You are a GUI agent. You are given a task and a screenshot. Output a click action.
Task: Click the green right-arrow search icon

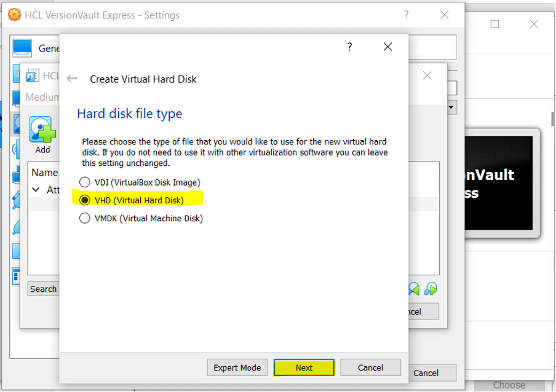(431, 289)
